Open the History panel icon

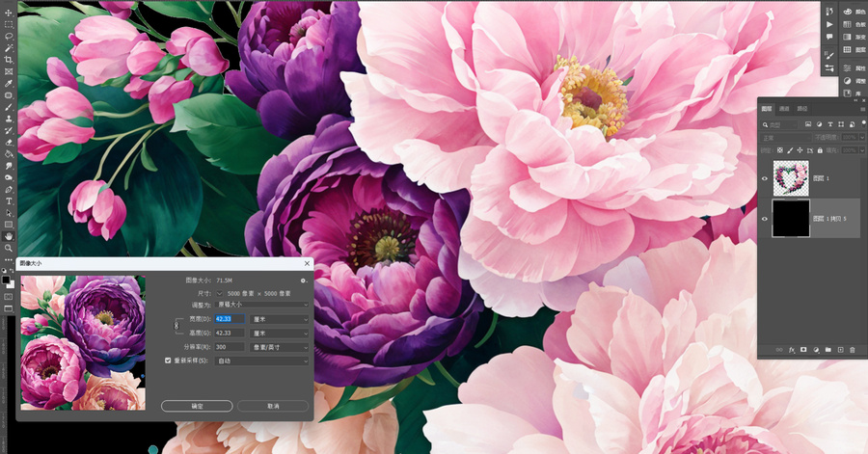[x=829, y=12]
